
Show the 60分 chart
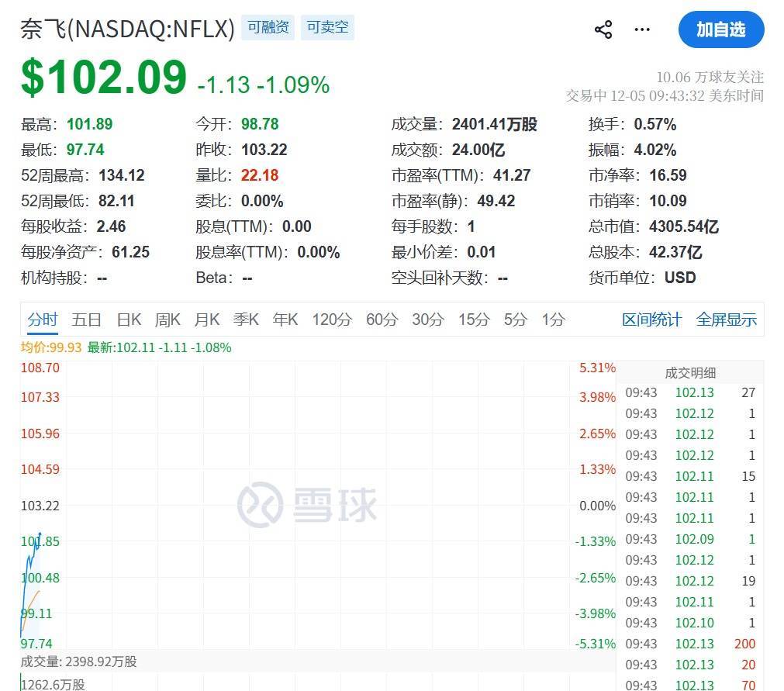click(382, 320)
